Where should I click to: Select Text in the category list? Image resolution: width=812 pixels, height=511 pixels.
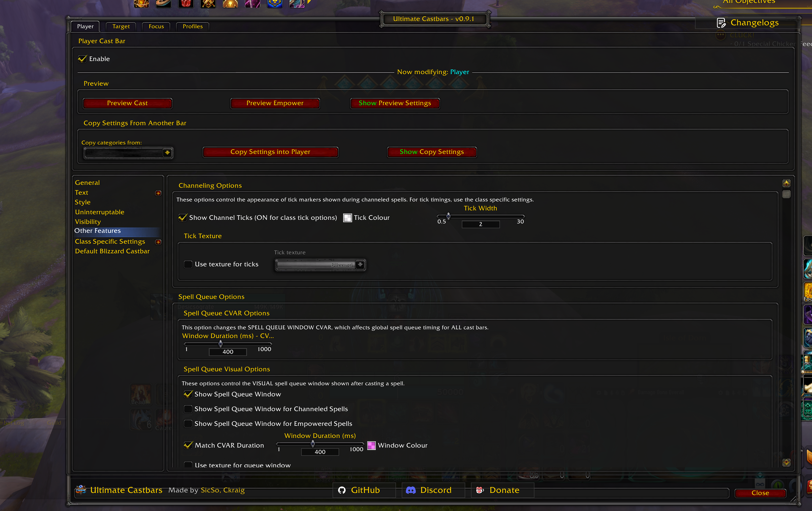82,193
